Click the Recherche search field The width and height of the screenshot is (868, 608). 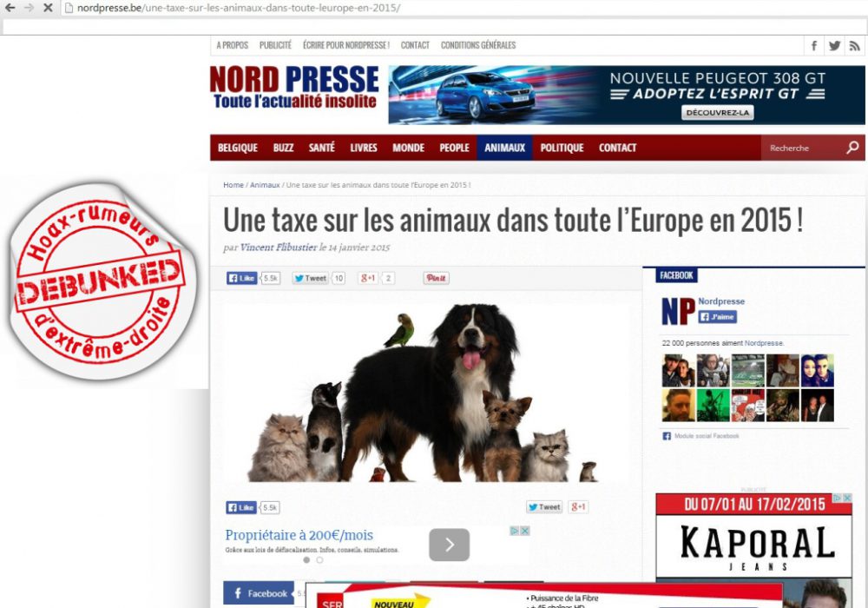coord(803,148)
